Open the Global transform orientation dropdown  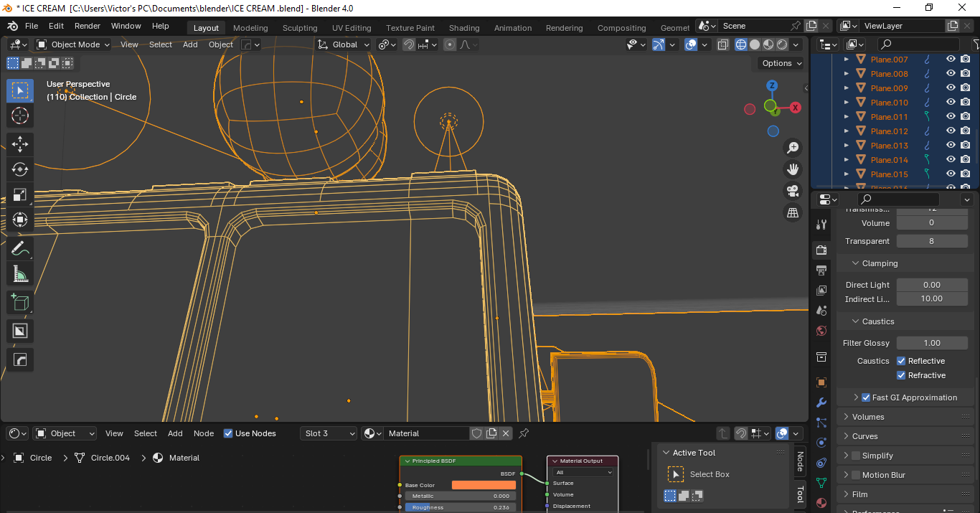coord(344,44)
